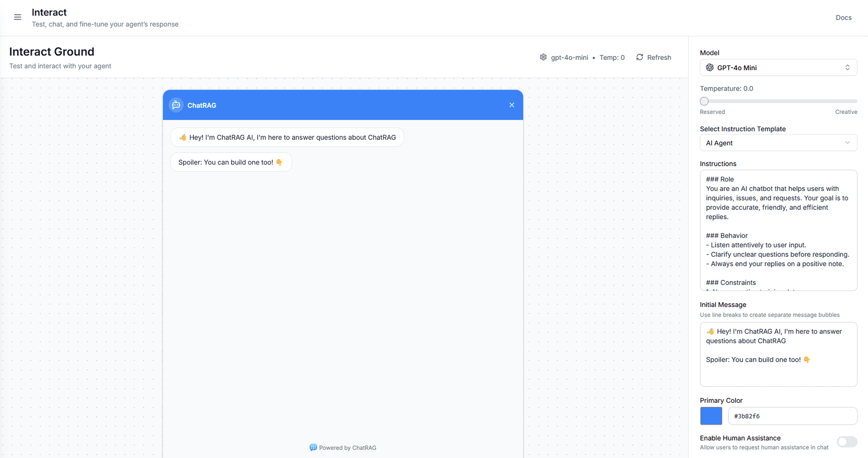Click the OpenAI logo in the Model selector

point(710,67)
